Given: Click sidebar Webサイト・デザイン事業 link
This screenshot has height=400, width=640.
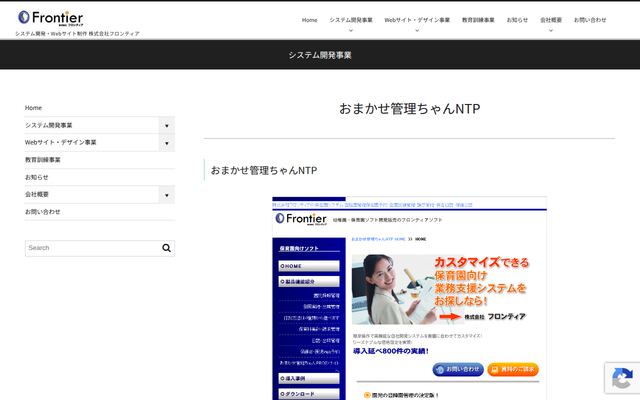Looking at the screenshot, I should coord(60,142).
